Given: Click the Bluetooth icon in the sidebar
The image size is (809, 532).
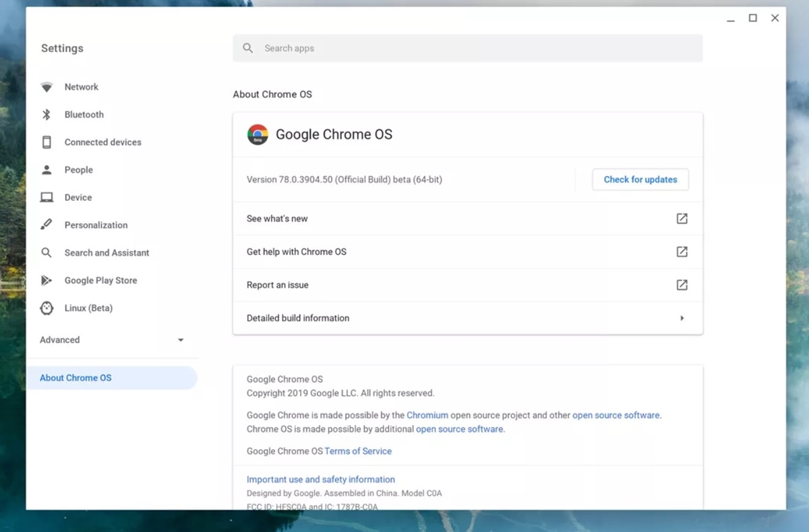Looking at the screenshot, I should click(47, 115).
